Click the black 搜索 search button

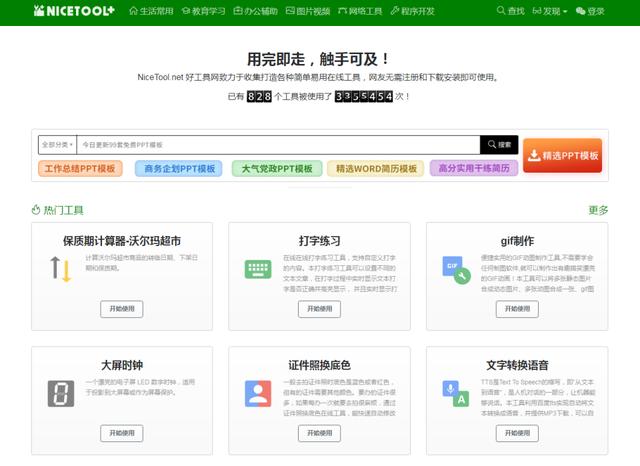pyautogui.click(x=499, y=145)
